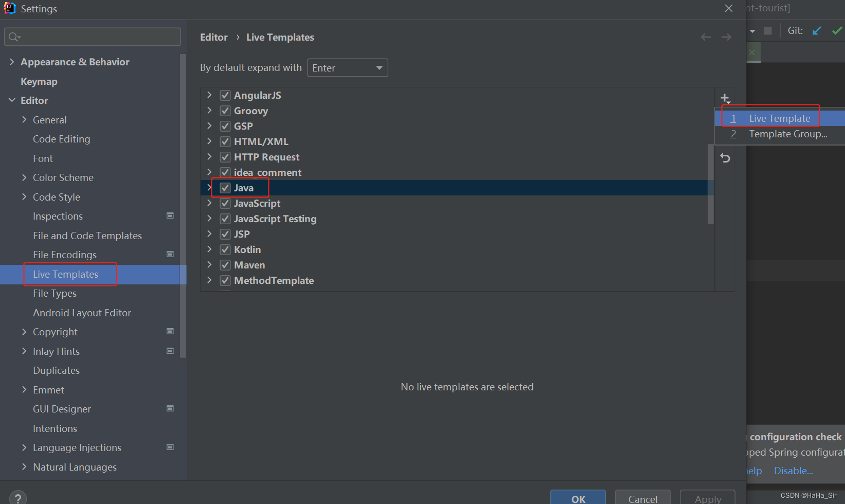Open Keymap settings page
845x504 pixels.
[39, 81]
